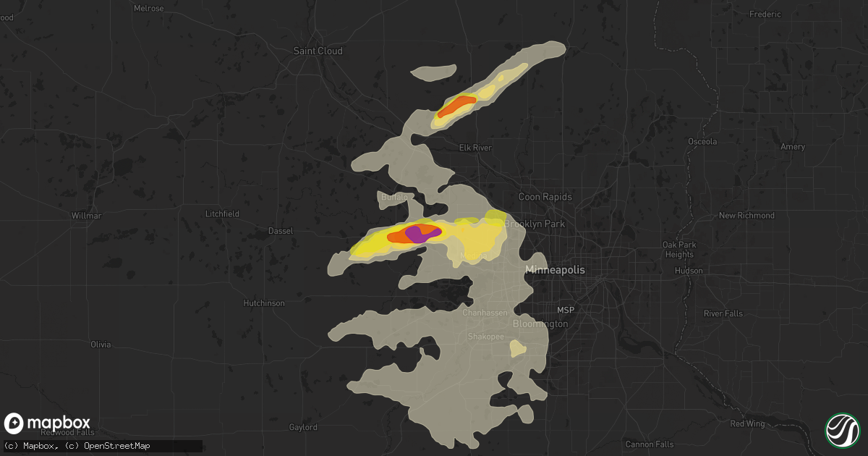Click the small yellow patch near Bloomington

click(x=518, y=350)
